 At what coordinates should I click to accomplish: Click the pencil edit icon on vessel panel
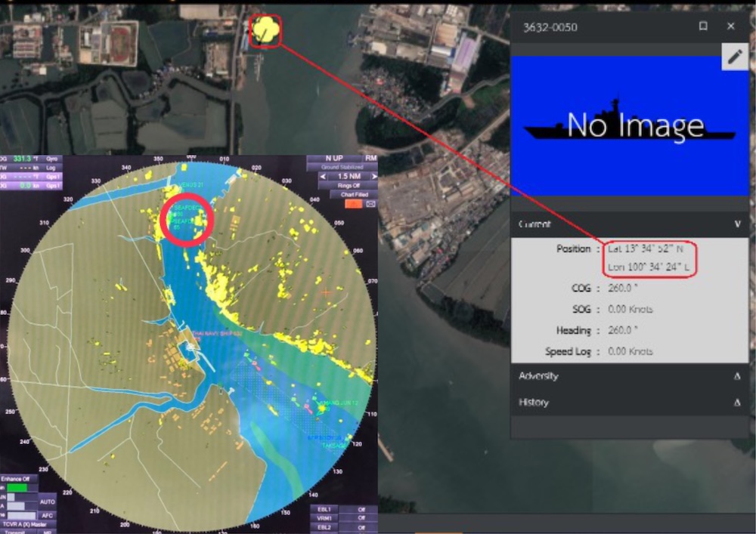point(734,57)
